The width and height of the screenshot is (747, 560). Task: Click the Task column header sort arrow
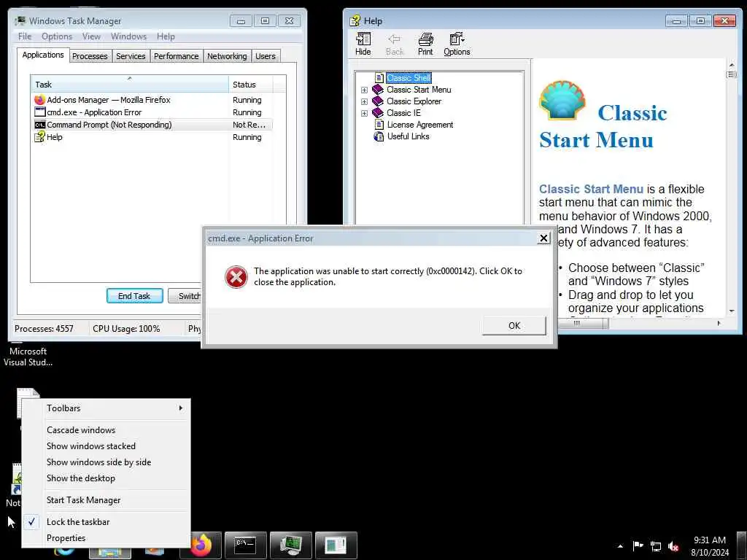coord(130,78)
